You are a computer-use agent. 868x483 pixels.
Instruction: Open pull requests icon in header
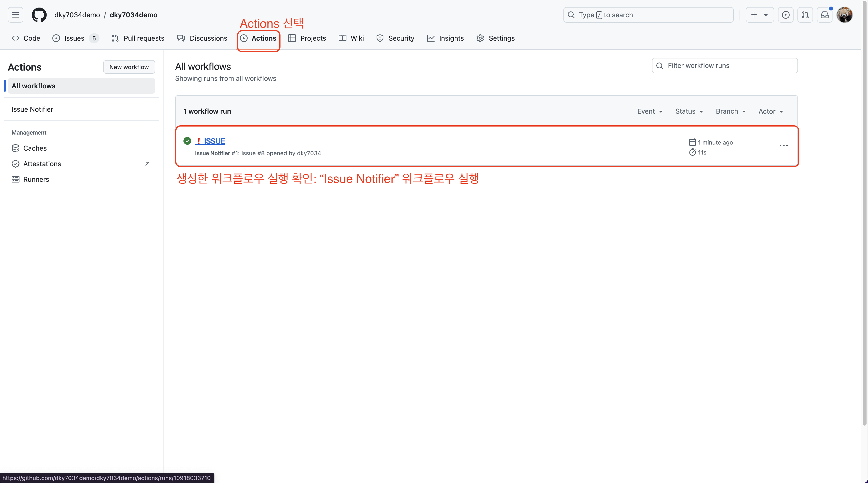click(805, 15)
